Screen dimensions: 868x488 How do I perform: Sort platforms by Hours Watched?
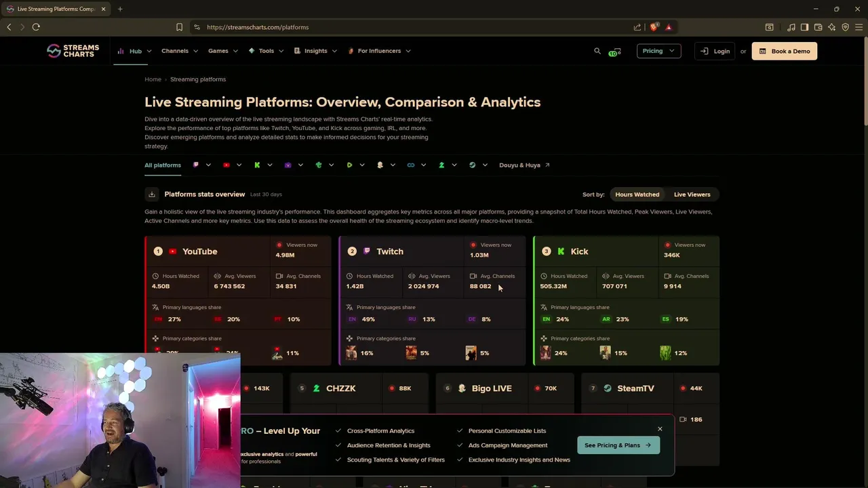pyautogui.click(x=637, y=195)
